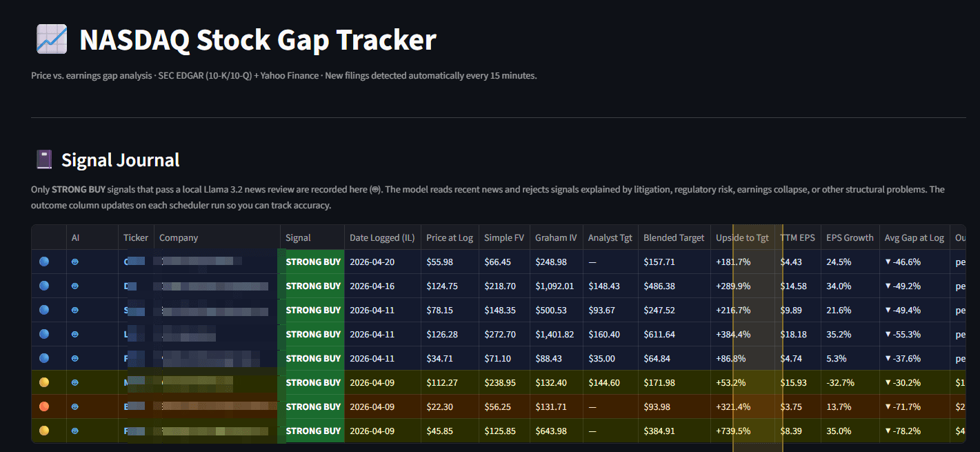980x452 pixels.
Task: Select the +86.8% upside cell
Action: [742, 358]
